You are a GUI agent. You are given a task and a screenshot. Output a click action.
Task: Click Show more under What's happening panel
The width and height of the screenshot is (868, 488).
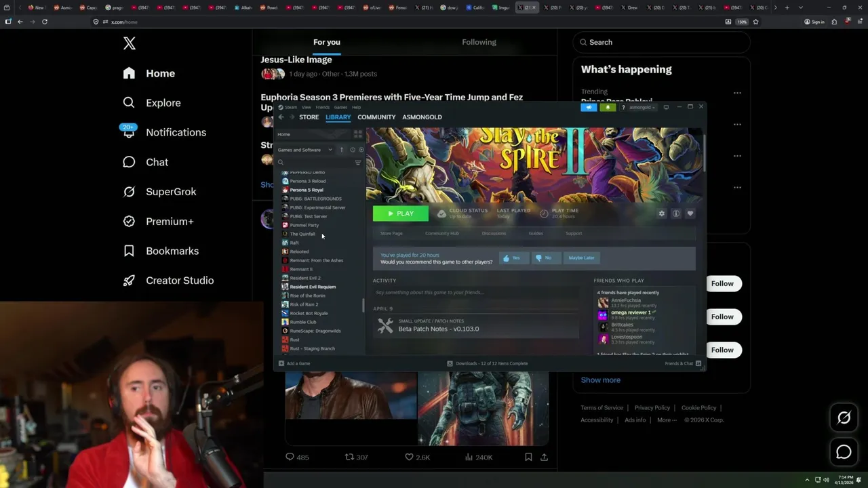[601, 380]
